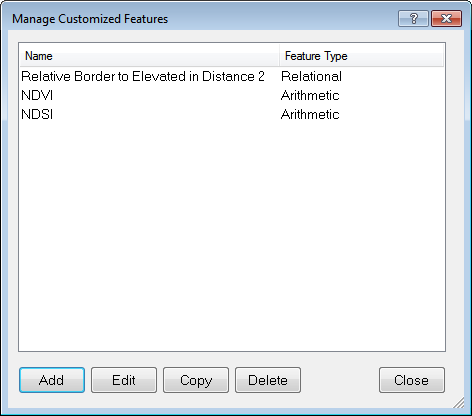Click the Close button at bottom right
The height and width of the screenshot is (416, 472).
412,380
